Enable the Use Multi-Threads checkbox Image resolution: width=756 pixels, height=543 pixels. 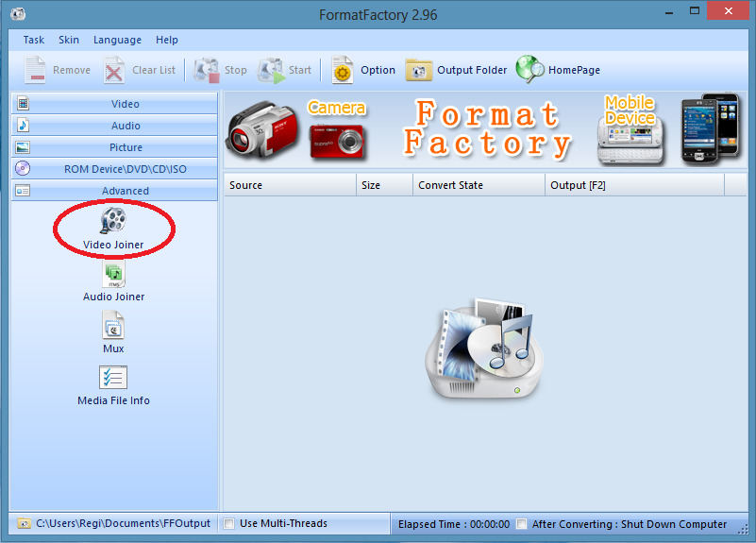(229, 524)
